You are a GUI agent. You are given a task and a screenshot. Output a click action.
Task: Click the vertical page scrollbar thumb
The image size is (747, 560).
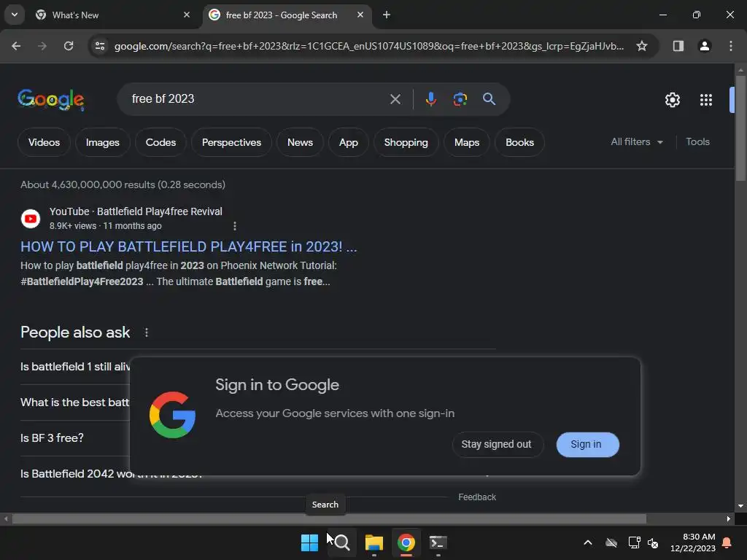[x=740, y=128]
